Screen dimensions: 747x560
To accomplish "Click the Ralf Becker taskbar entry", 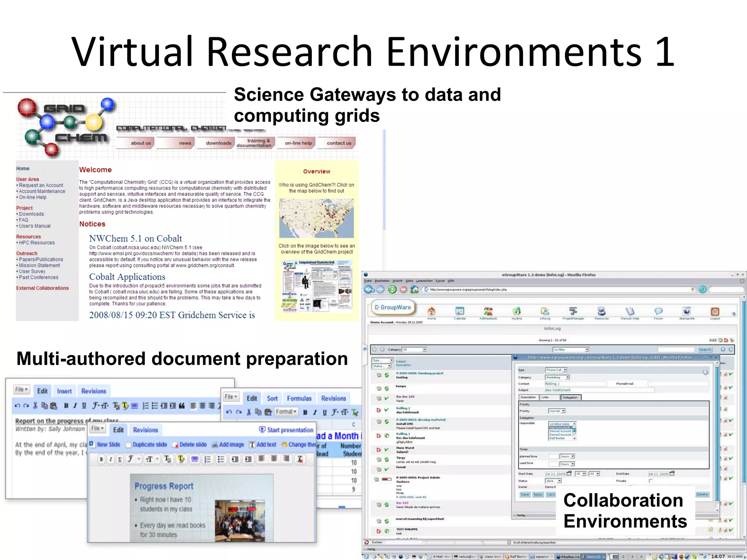I will (516, 557).
